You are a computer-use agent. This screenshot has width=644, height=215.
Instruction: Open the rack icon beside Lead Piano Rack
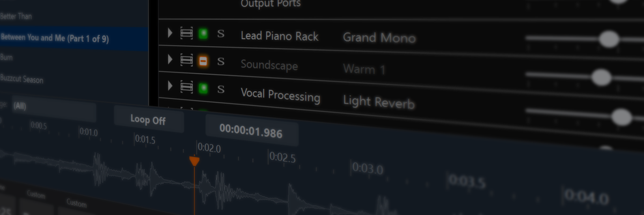(x=186, y=33)
